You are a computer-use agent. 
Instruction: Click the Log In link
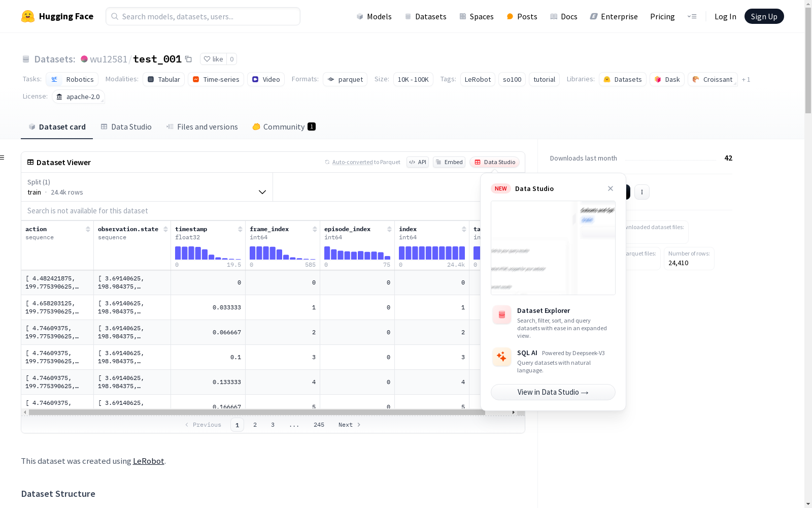(725, 16)
